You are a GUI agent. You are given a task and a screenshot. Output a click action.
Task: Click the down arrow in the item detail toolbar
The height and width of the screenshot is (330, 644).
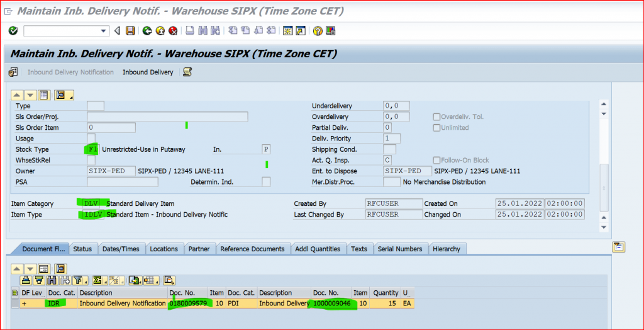click(31, 95)
